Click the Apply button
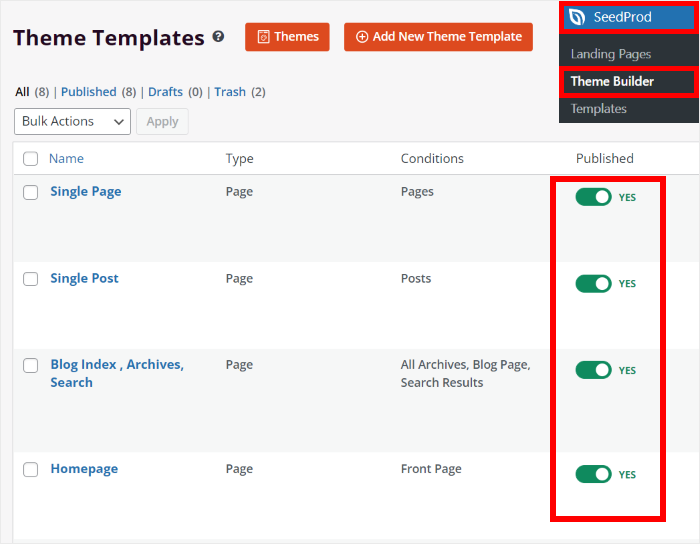 [162, 121]
